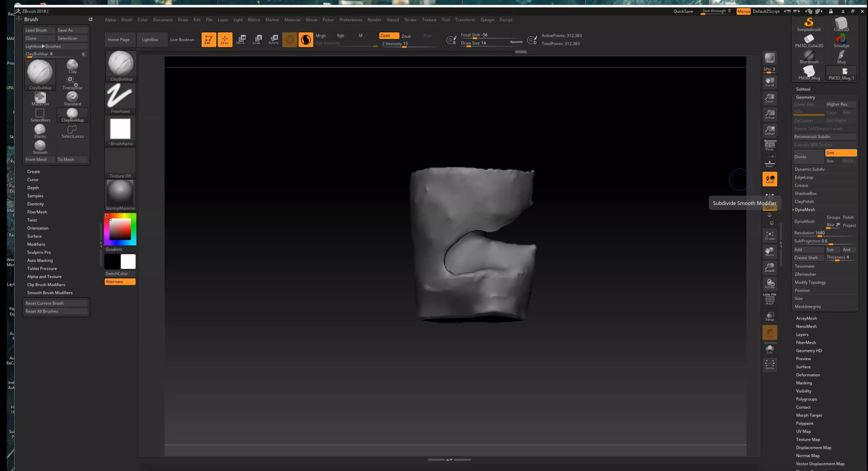This screenshot has width=868, height=471.
Task: Click the BPR render icon
Action: click(770, 58)
